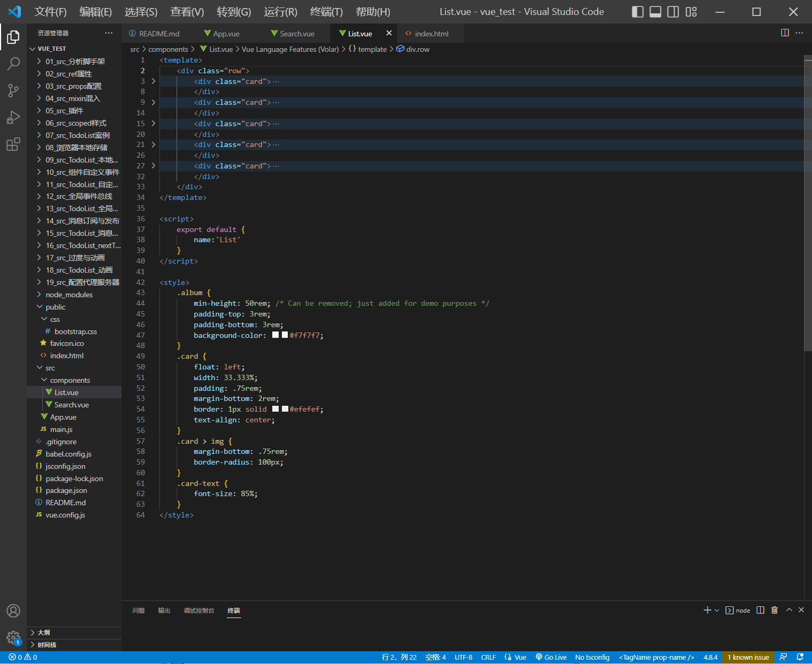The width and height of the screenshot is (812, 664).
Task: Open 帮助(H) menu
Action: click(x=373, y=12)
